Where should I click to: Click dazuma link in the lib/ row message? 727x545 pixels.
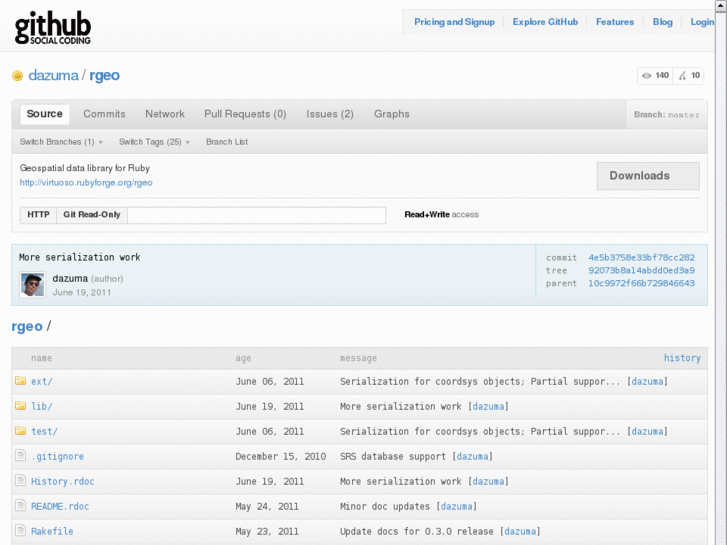488,407
